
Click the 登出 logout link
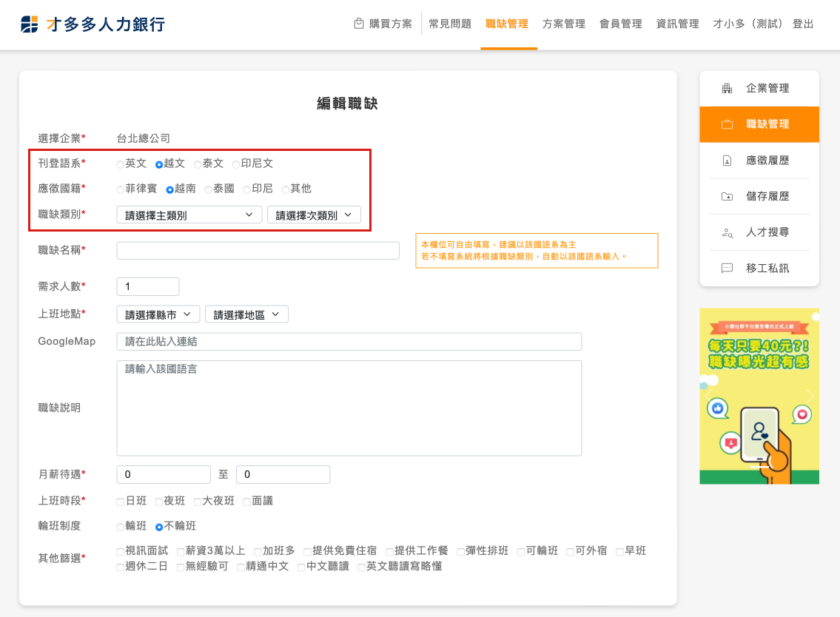(x=803, y=24)
